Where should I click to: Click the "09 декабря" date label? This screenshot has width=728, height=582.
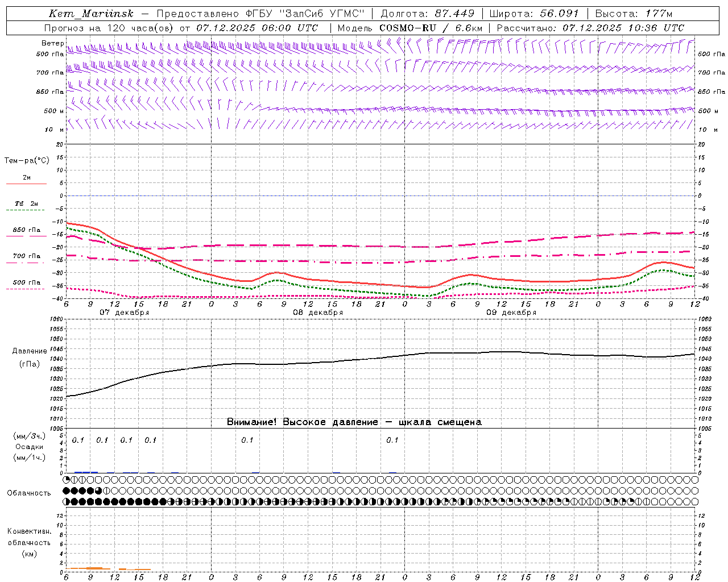(x=511, y=313)
